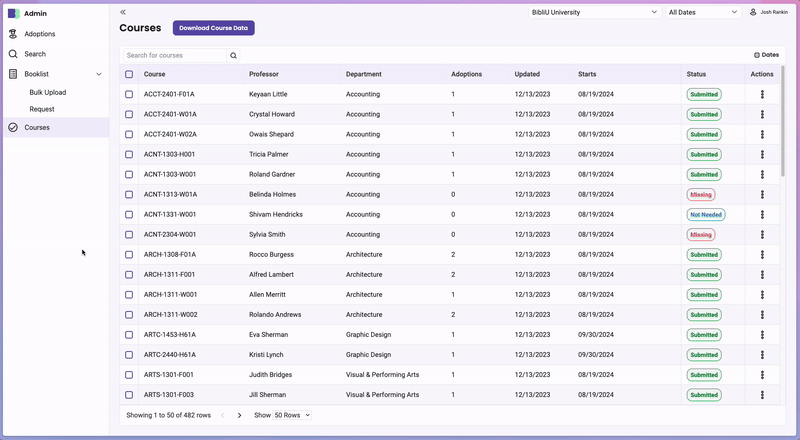Open actions menu for ARCH-1308-F01A row
Screen dimensions: 800x440
[x=762, y=254]
